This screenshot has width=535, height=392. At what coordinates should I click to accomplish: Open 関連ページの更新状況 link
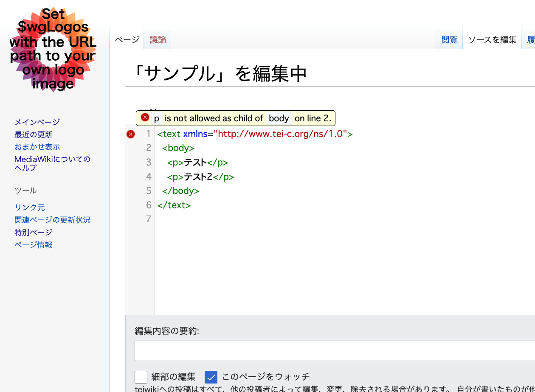(x=52, y=220)
